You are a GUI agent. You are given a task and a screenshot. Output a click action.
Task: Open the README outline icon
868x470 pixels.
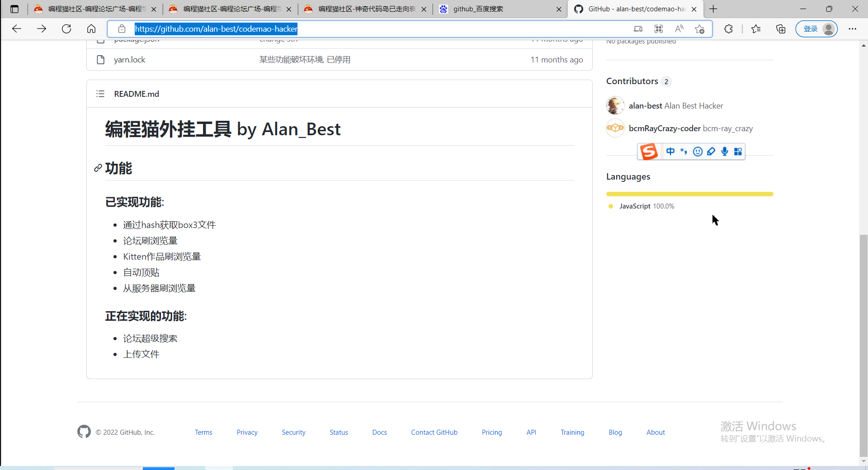coord(100,94)
